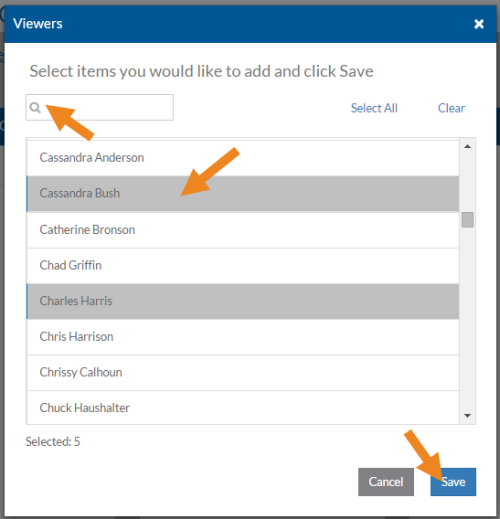Screen dimensions: 500x519
Task: Click scrollbar track below the thumb
Action: [467, 317]
